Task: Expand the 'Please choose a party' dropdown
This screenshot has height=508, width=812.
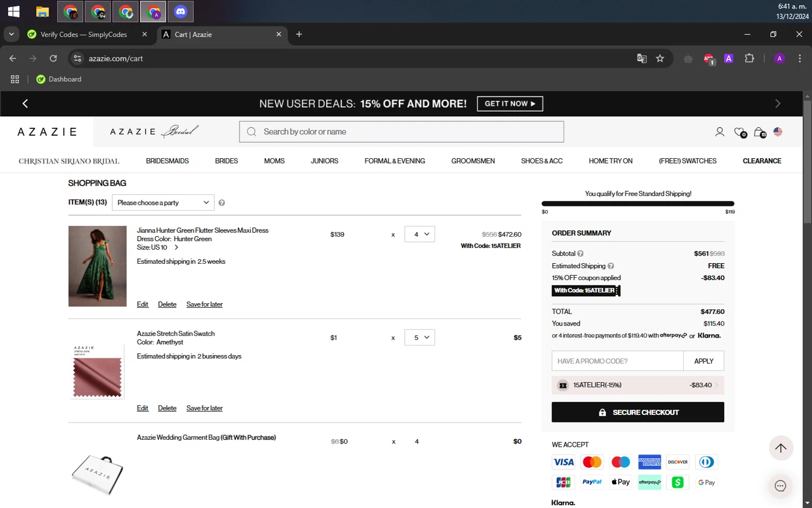Action: pos(163,203)
